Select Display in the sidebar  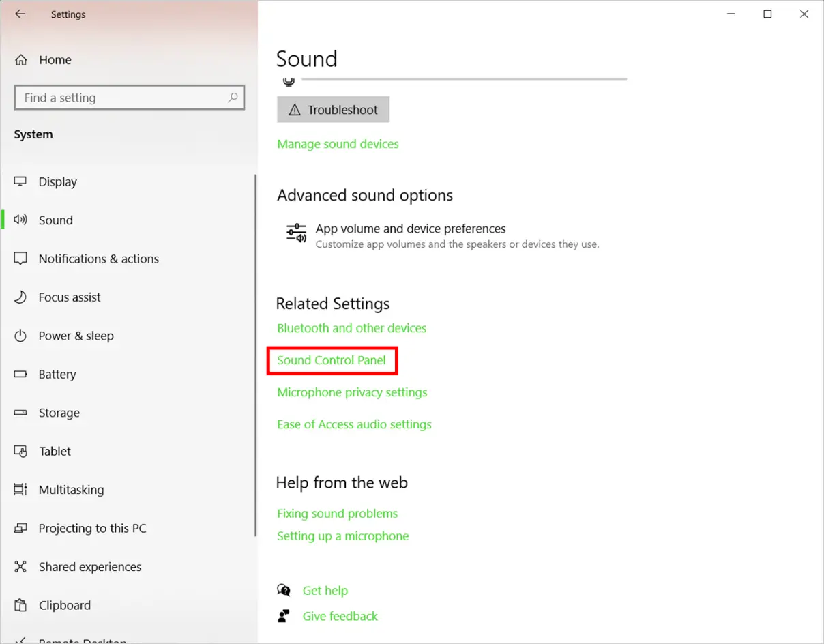click(57, 181)
